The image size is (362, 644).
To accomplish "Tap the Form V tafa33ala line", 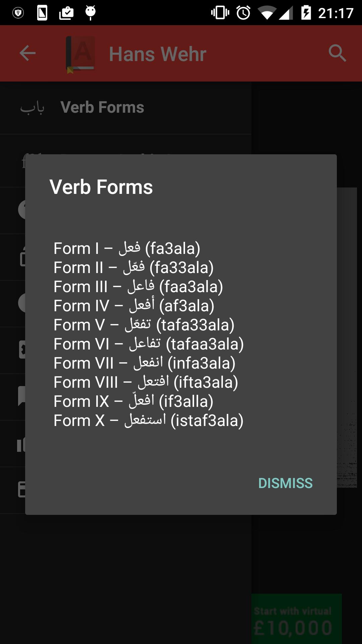I will pos(144,325).
